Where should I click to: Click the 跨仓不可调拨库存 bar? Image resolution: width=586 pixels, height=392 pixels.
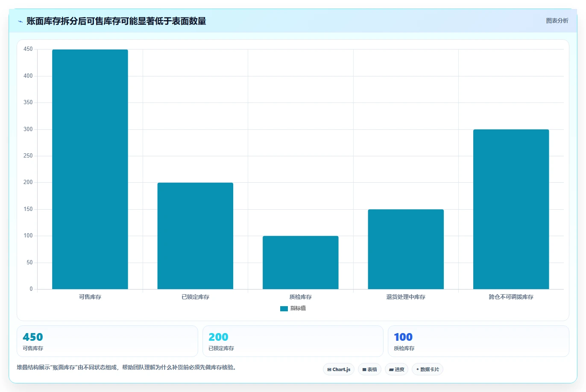coord(511,209)
